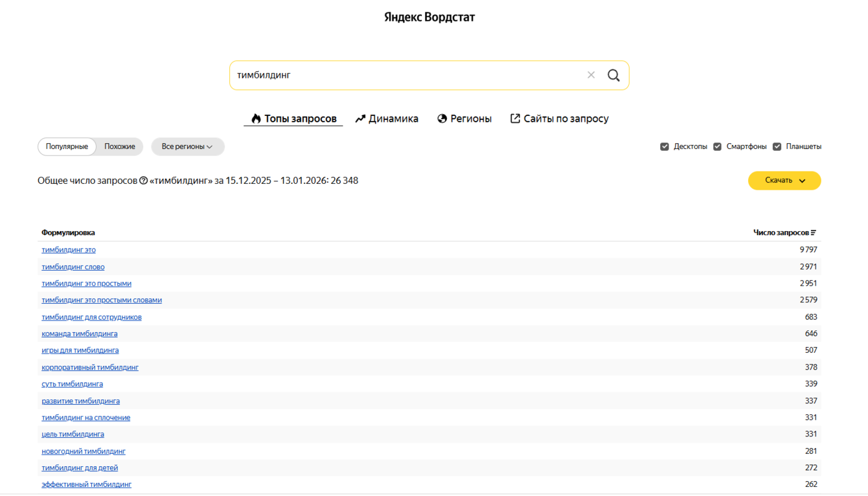Viewport: 868px width, 496px height.
Task: Click the external link icon of Сайты по запросу
Action: 515,118
